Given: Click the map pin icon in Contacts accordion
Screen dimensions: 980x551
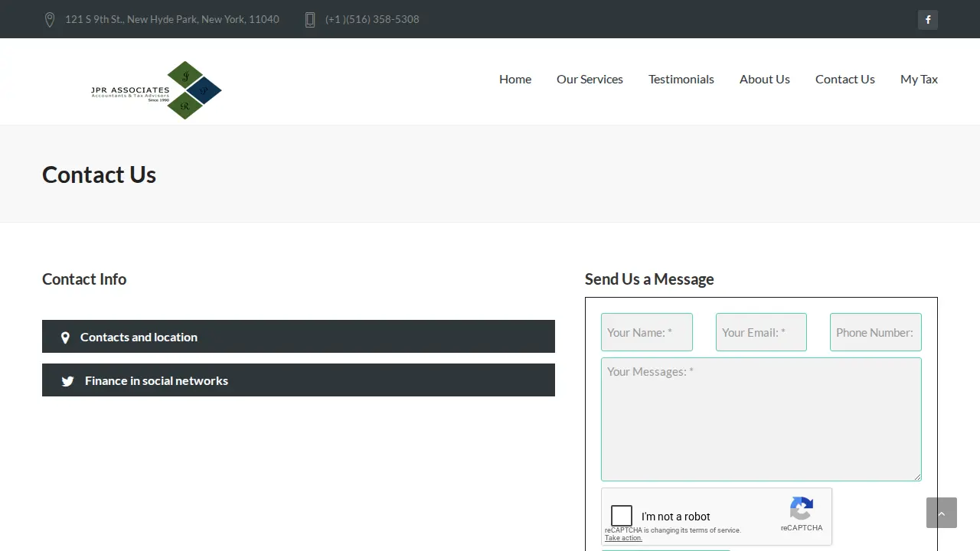Looking at the screenshot, I should coord(65,337).
